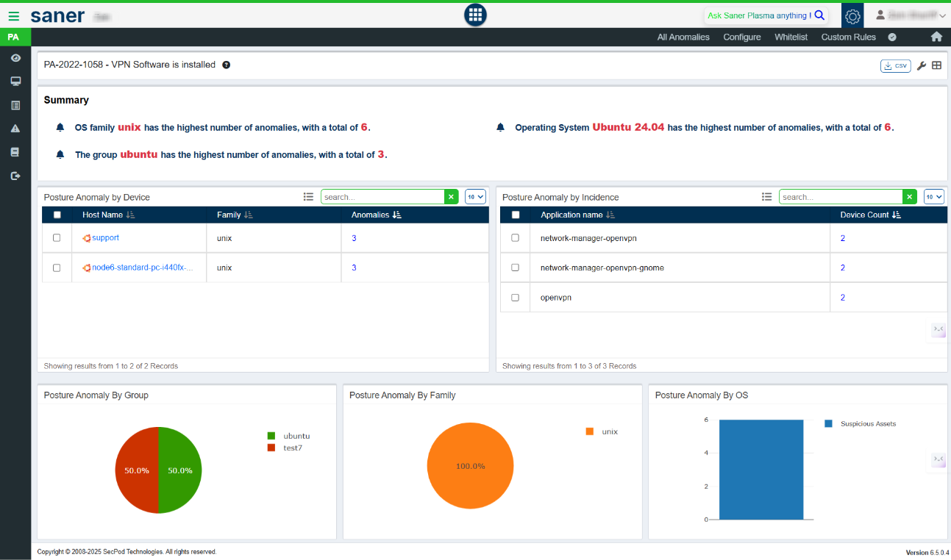Screen dimensions: 951x560
Task: Expand the user account dropdown
Action: pos(911,15)
